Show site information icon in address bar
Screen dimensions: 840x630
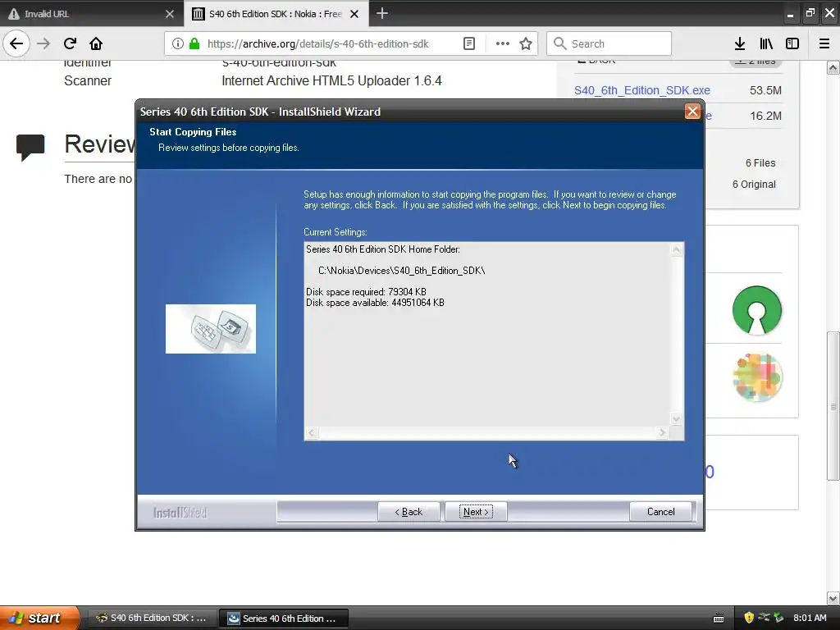click(177, 43)
